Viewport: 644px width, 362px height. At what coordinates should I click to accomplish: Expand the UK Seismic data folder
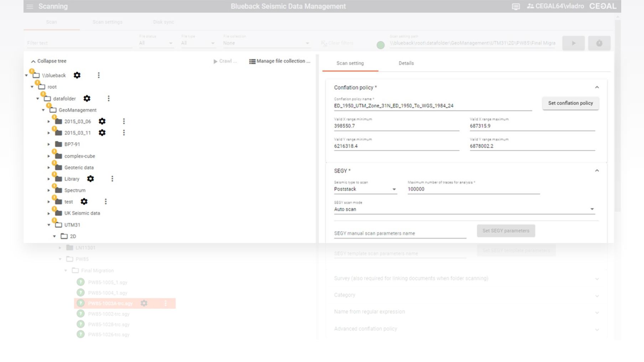pyautogui.click(x=49, y=213)
